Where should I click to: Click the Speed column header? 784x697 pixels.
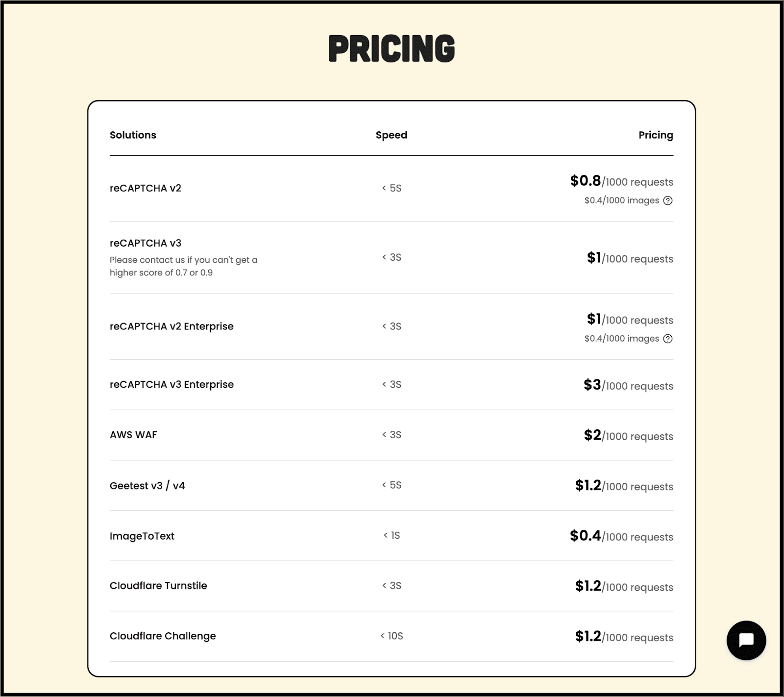pyautogui.click(x=392, y=135)
